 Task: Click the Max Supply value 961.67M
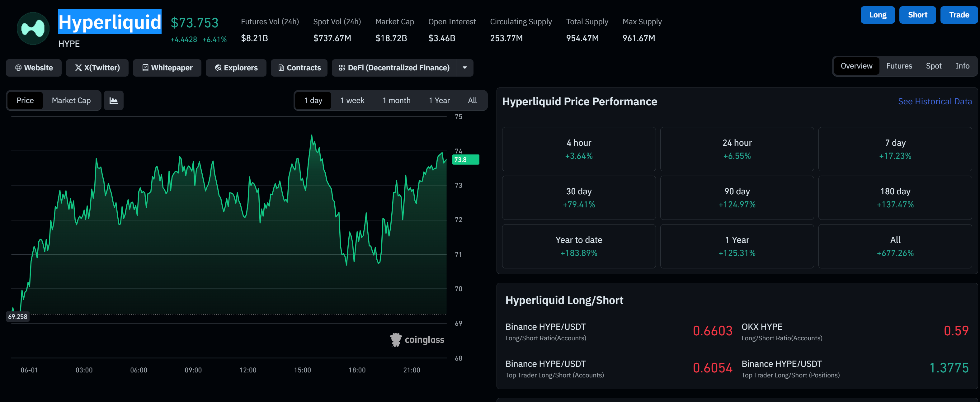639,38
